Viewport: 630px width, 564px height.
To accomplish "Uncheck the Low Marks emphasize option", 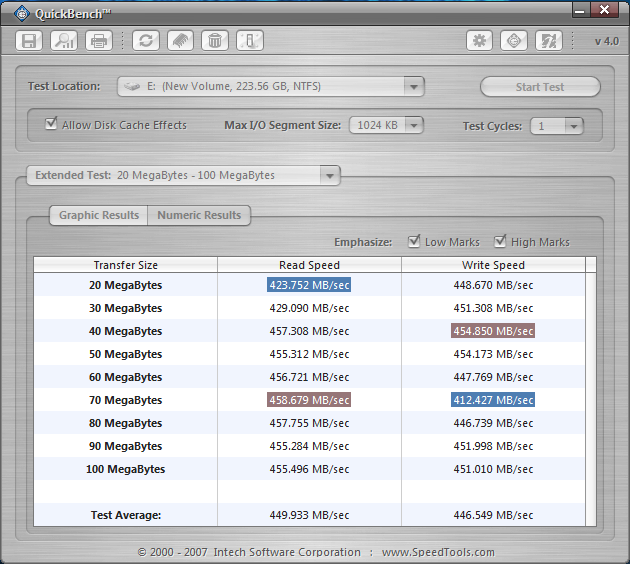I will point(415,242).
